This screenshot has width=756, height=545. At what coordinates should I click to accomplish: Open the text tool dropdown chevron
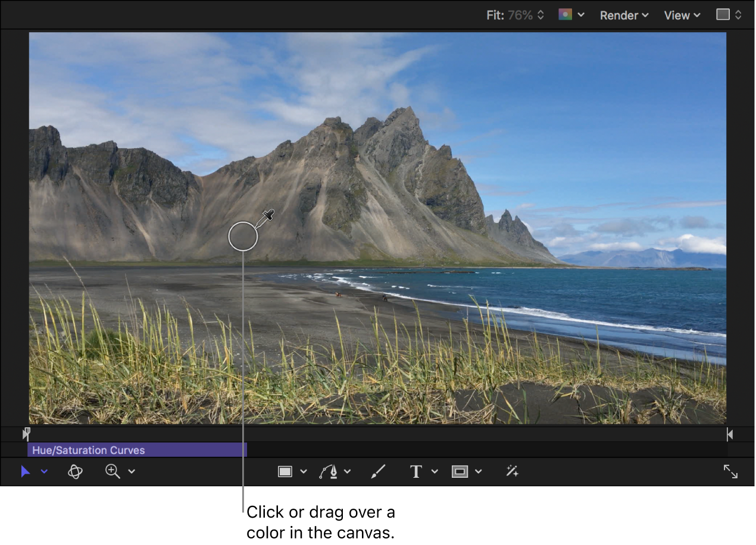tap(435, 472)
